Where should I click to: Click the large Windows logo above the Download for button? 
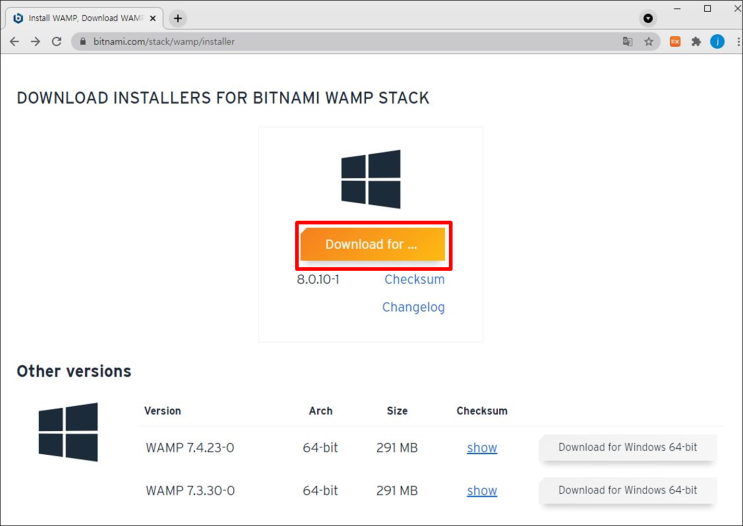(371, 179)
